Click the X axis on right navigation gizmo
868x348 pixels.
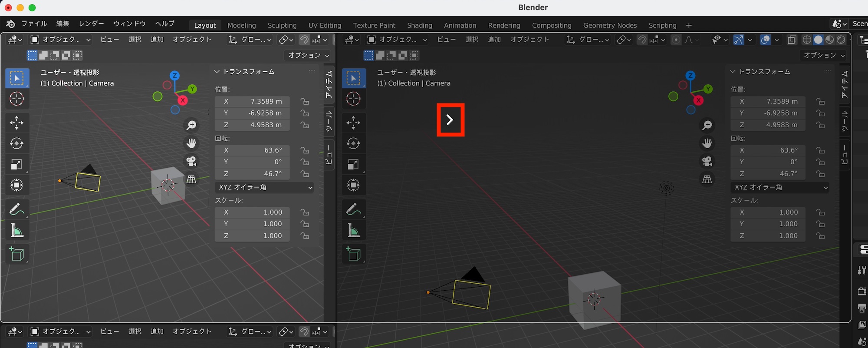click(x=698, y=100)
